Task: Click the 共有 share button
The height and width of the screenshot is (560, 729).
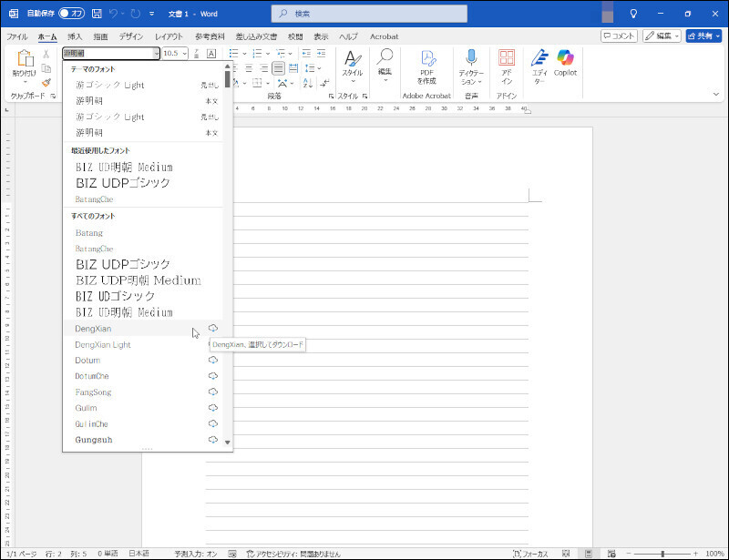Action: (x=703, y=36)
